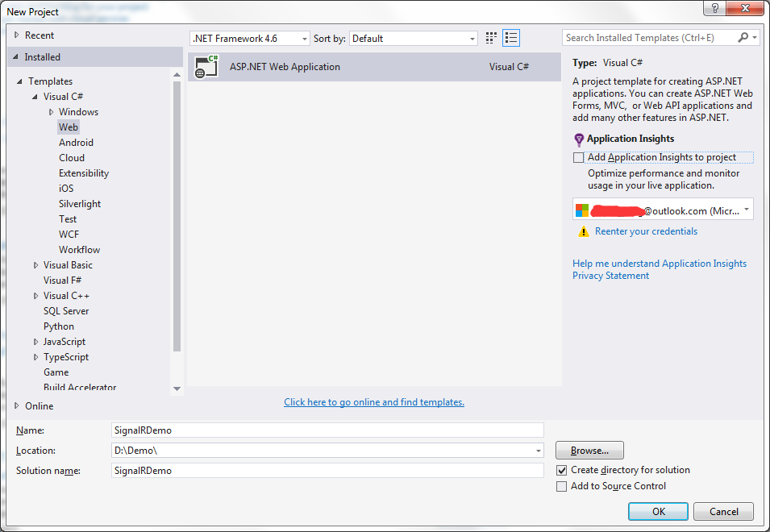
Task: Enable Add Application Insights to project
Action: coord(578,157)
